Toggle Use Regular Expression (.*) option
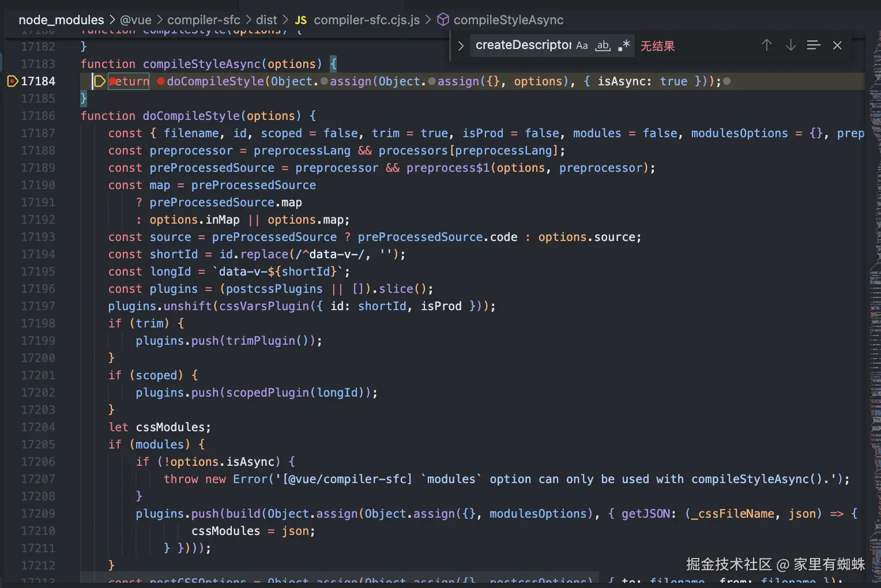Screen dimensions: 881x588 (x=624, y=46)
